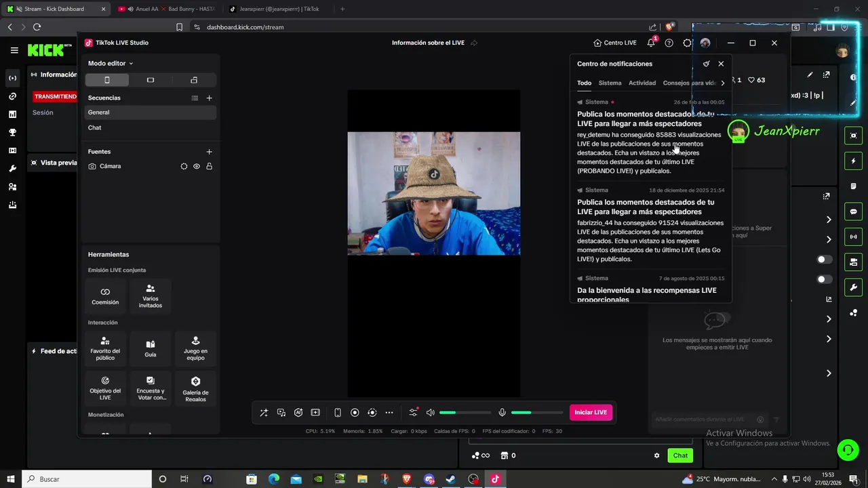Image resolution: width=868 pixels, height=488 pixels.
Task: Open Favorito del público tool
Action: pyautogui.click(x=105, y=348)
